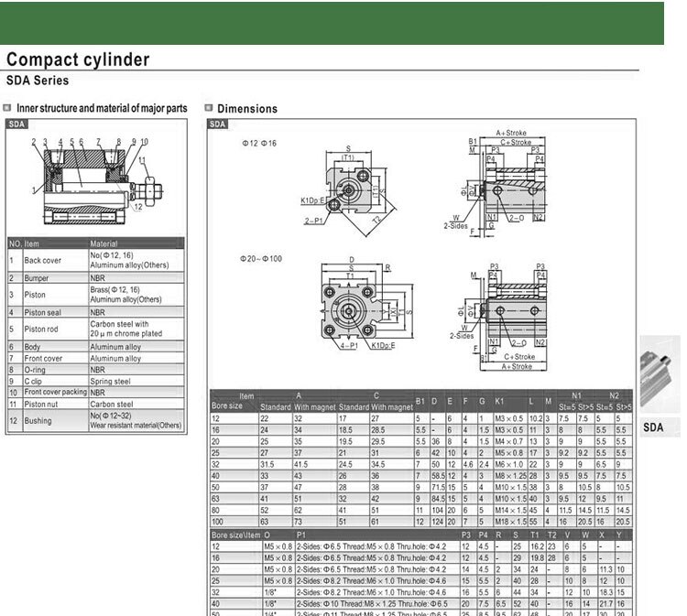Select the SDA tab above the dimension drawings
This screenshot has width=687, height=616.
pyautogui.click(x=217, y=124)
